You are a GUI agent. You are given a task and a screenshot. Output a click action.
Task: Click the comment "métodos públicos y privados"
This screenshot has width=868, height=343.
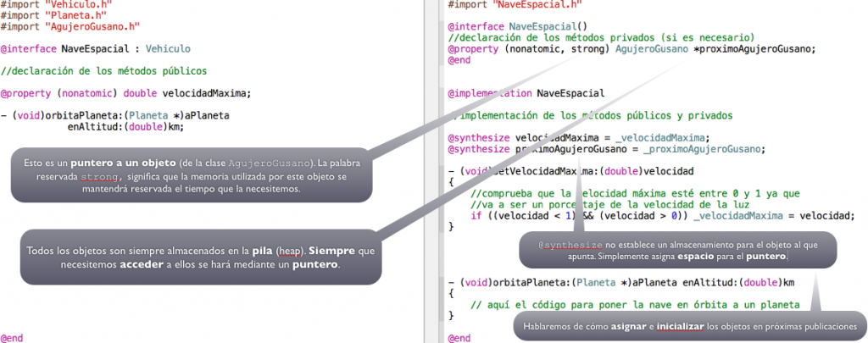pyautogui.click(x=655, y=116)
